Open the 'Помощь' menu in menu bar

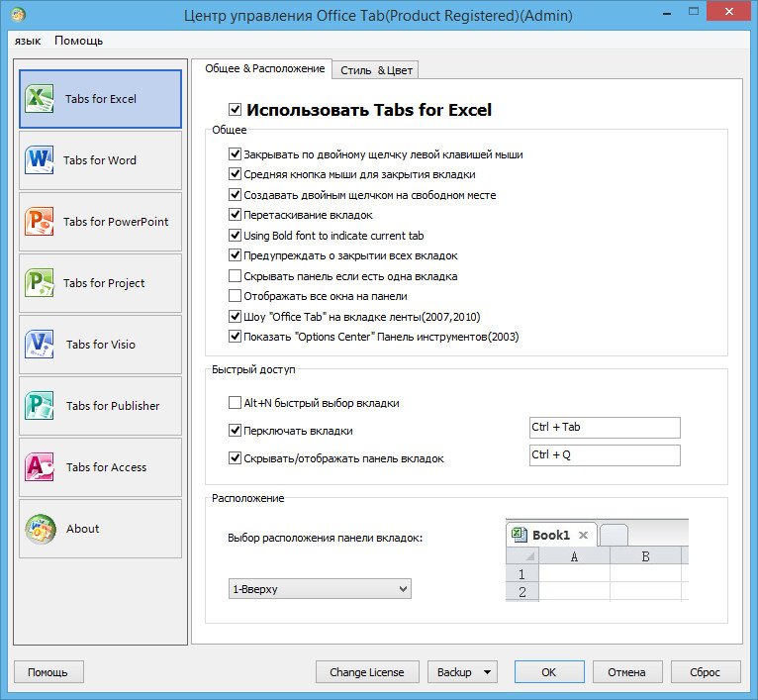coord(79,41)
